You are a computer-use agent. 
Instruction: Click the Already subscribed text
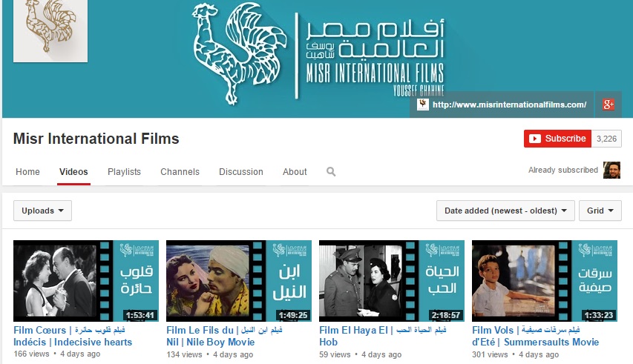(563, 170)
